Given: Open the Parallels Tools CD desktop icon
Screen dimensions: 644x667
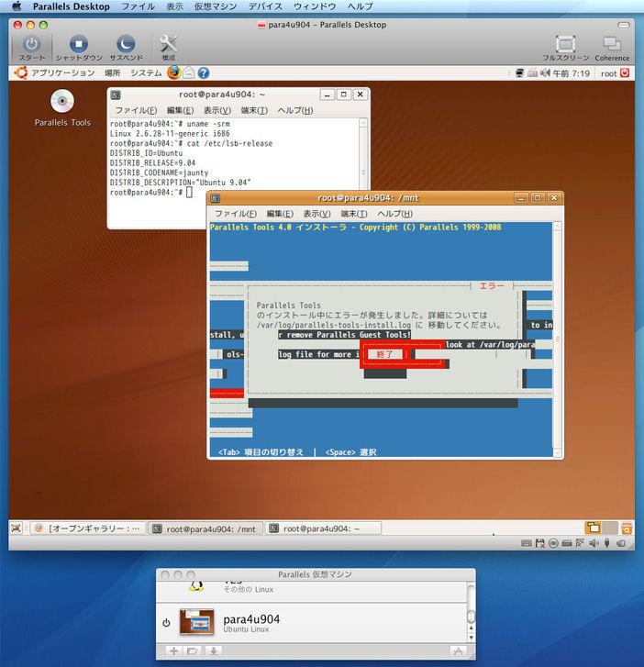Looking at the screenshot, I should tap(62, 101).
